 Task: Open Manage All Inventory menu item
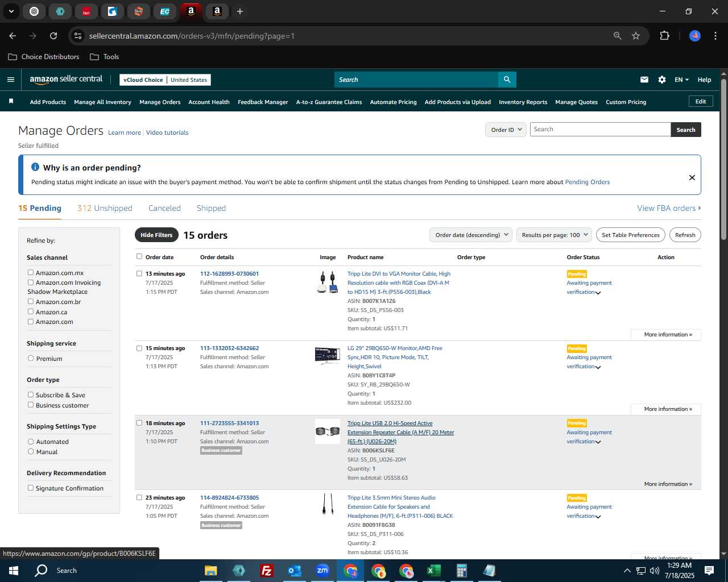click(x=102, y=102)
